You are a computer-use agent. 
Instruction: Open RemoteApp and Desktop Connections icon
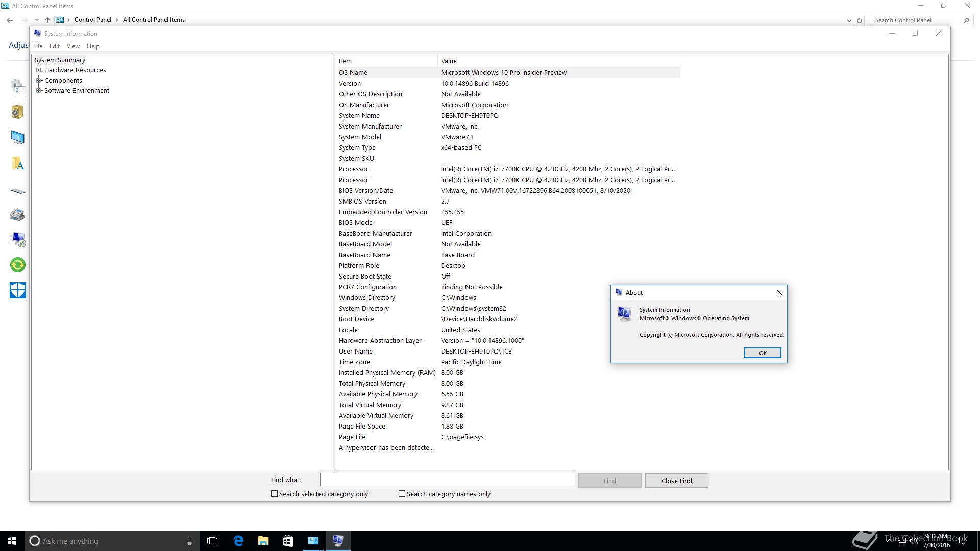click(x=18, y=239)
